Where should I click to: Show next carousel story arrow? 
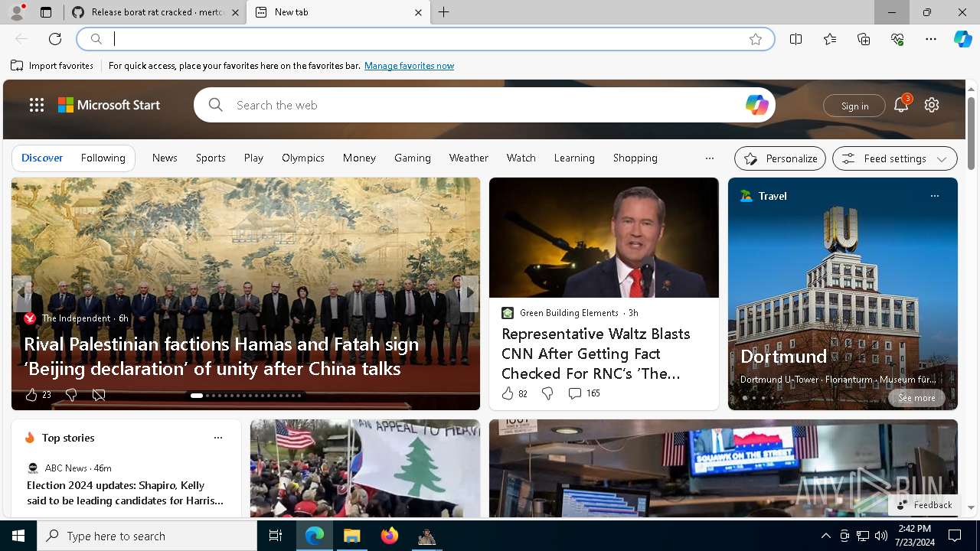[469, 293]
